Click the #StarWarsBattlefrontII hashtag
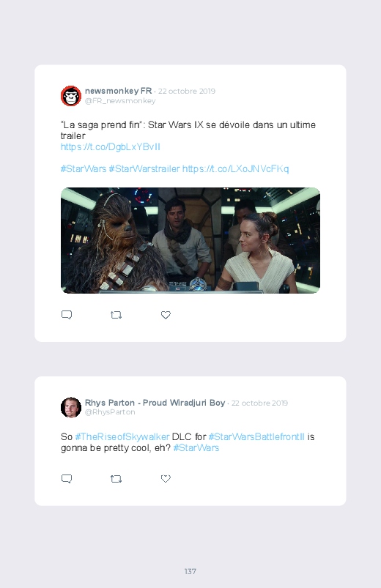 click(256, 437)
